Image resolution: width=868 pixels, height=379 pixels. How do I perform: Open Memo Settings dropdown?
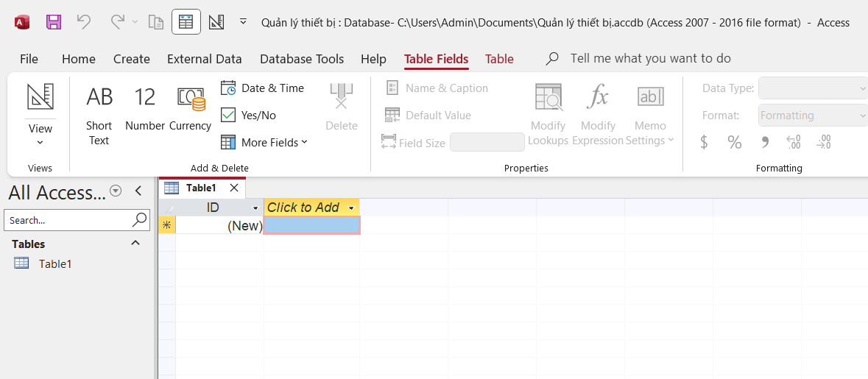point(650,116)
